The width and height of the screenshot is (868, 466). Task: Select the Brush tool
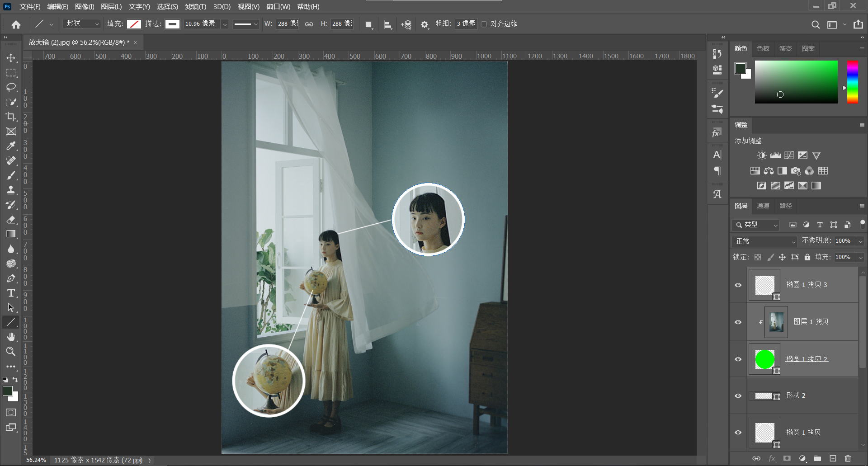point(11,175)
